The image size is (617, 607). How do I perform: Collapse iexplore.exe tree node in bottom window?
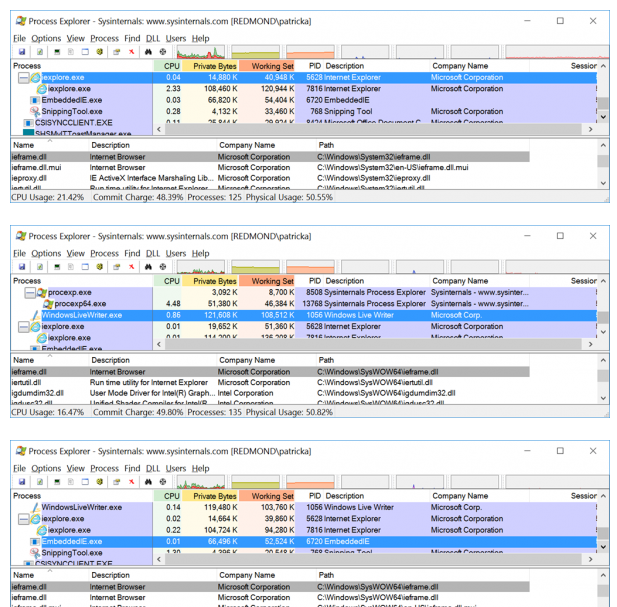pyautogui.click(x=24, y=519)
